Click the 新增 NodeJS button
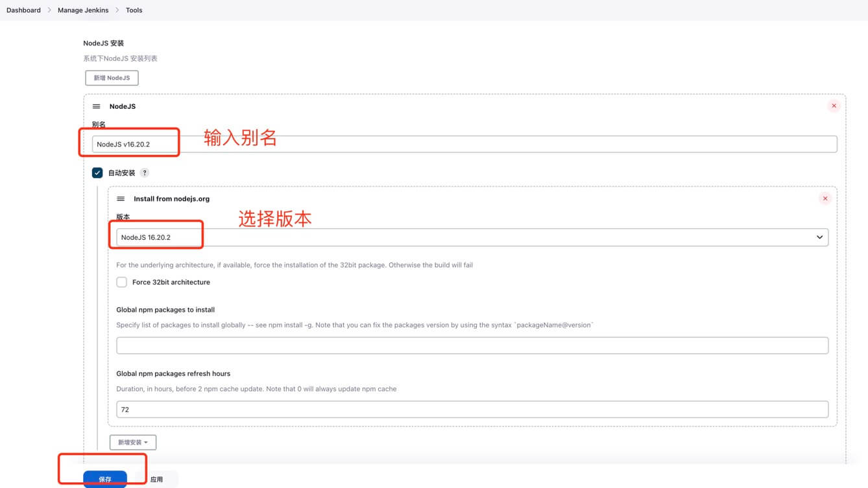The width and height of the screenshot is (868, 488). click(112, 78)
